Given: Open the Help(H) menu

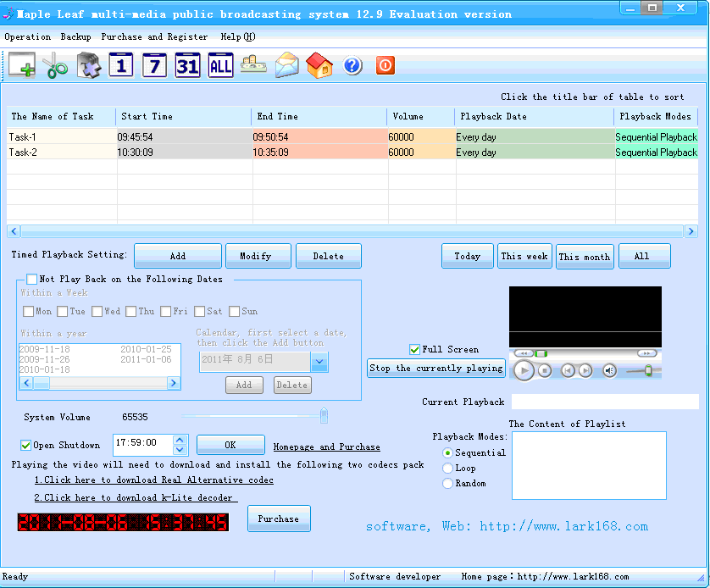Looking at the screenshot, I should pos(238,36).
